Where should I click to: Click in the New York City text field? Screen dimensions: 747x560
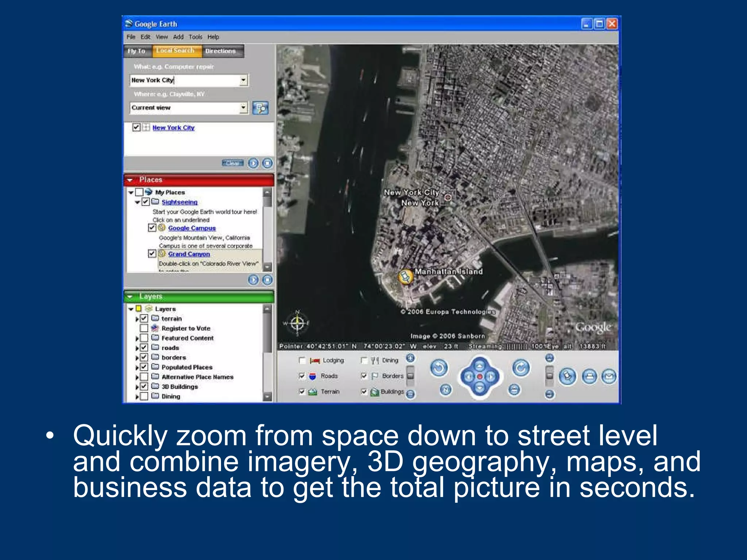(185, 80)
